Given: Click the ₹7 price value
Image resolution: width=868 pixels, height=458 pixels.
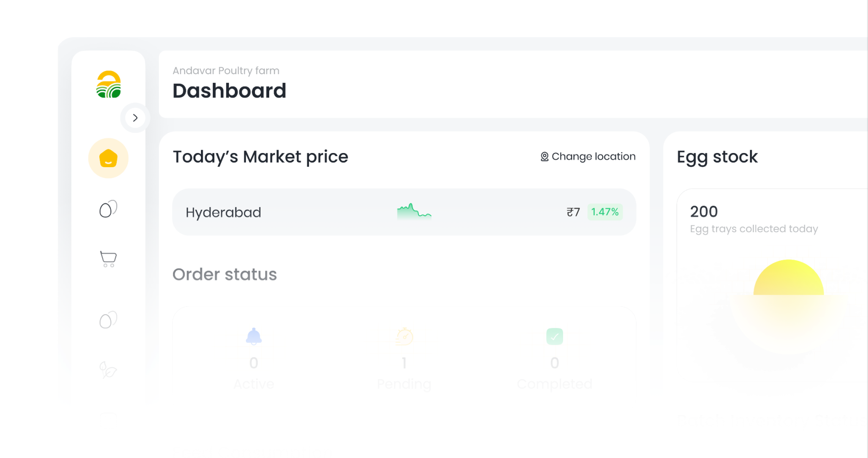Looking at the screenshot, I should 573,212.
